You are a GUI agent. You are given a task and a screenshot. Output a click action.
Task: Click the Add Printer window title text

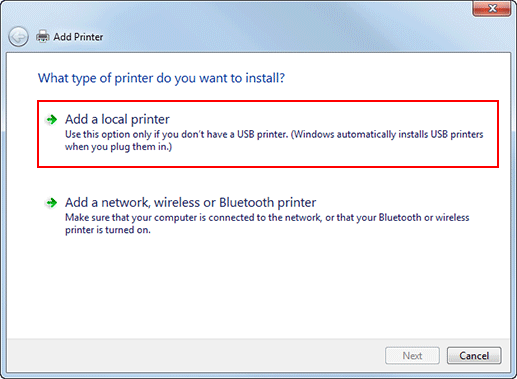(78, 37)
